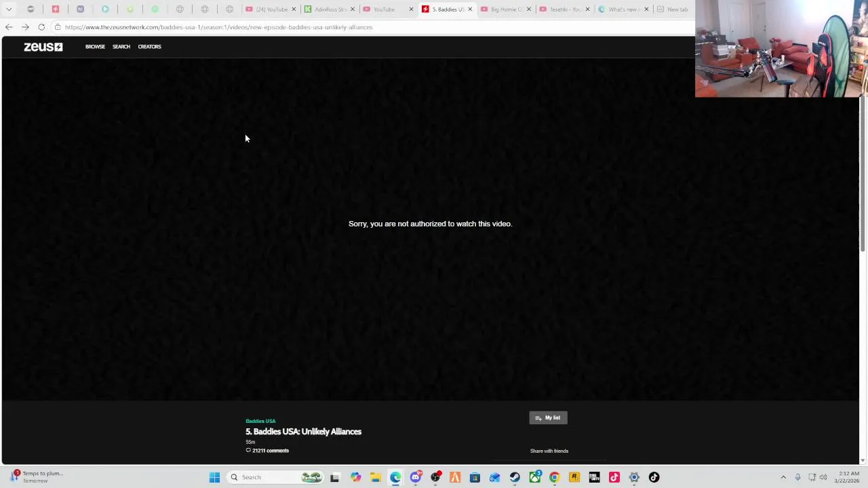Add video to My list
Image resolution: width=868 pixels, height=488 pixels.
point(548,418)
